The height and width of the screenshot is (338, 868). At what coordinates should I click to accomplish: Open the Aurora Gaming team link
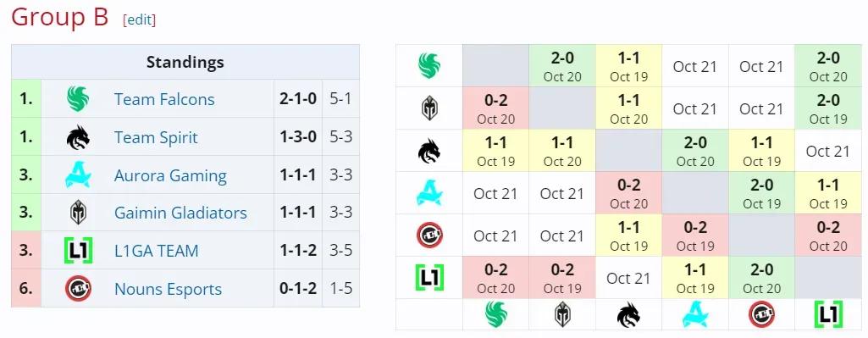(x=170, y=175)
